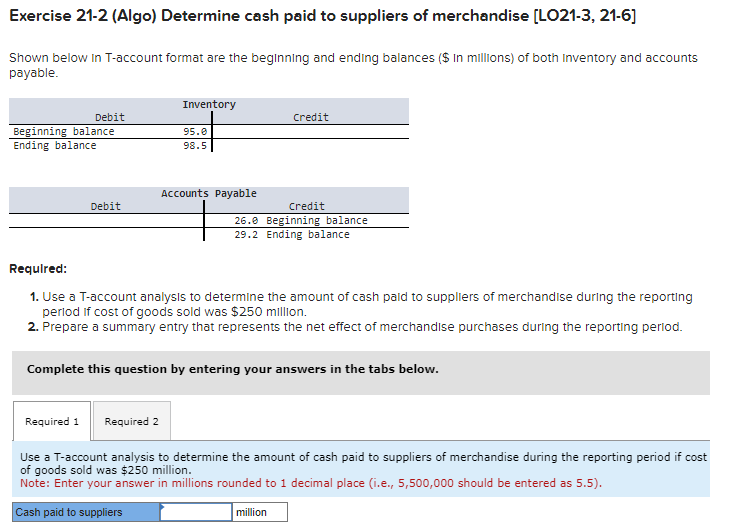736x530 pixels.
Task: Select Inventory beginning balance value 95.0
Action: (x=195, y=131)
